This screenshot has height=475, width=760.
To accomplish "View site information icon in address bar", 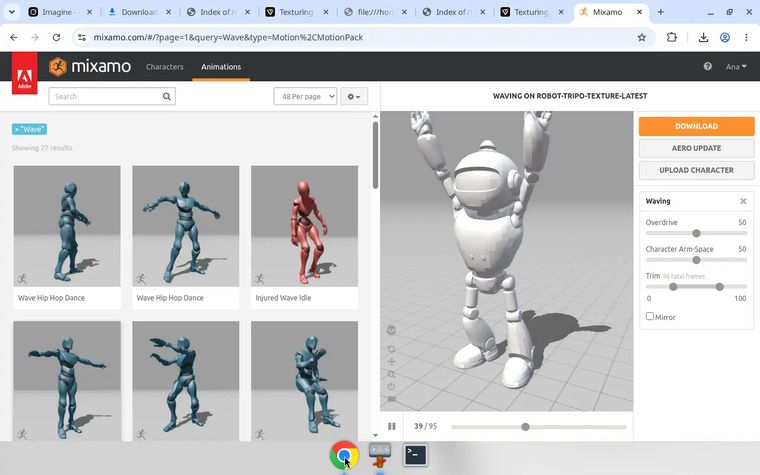I will tap(81, 37).
